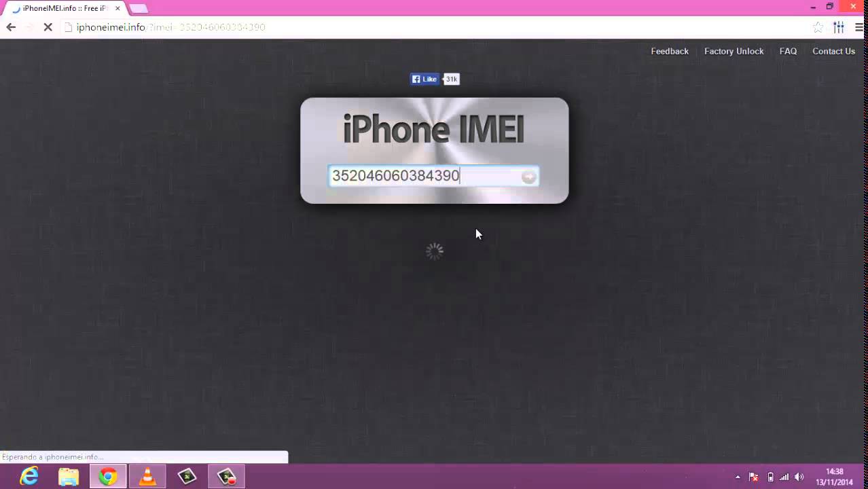Screen dimensions: 868x489
Task: Select the iPhoneIMEI.info browser tab
Action: (65, 8)
